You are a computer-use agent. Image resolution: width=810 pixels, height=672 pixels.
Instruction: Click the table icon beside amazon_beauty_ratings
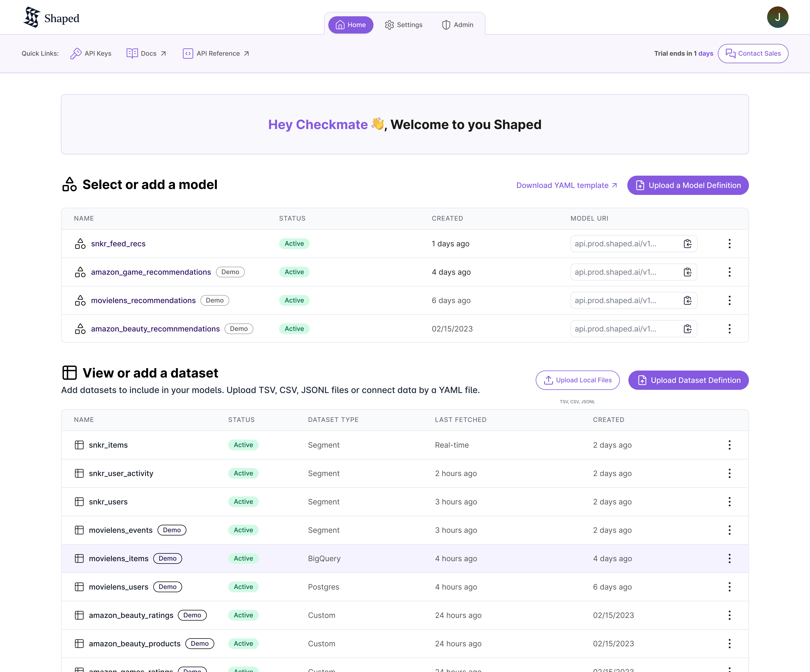79,615
